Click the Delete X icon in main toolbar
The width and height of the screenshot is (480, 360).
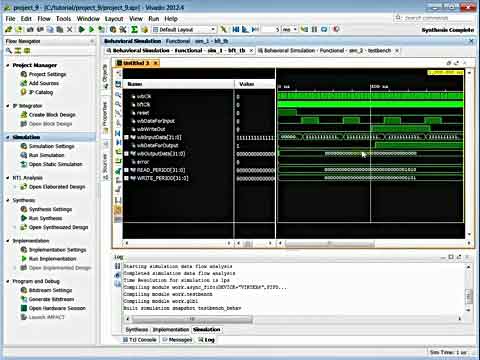70,30
